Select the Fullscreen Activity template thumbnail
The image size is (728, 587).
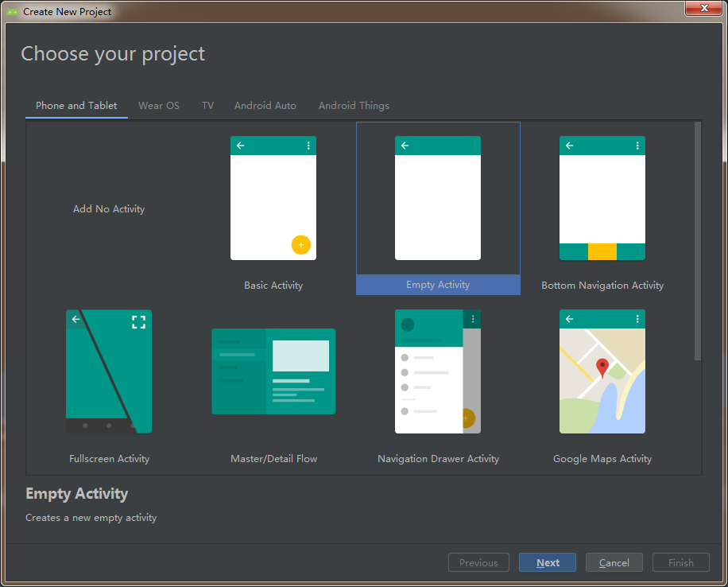[109, 371]
